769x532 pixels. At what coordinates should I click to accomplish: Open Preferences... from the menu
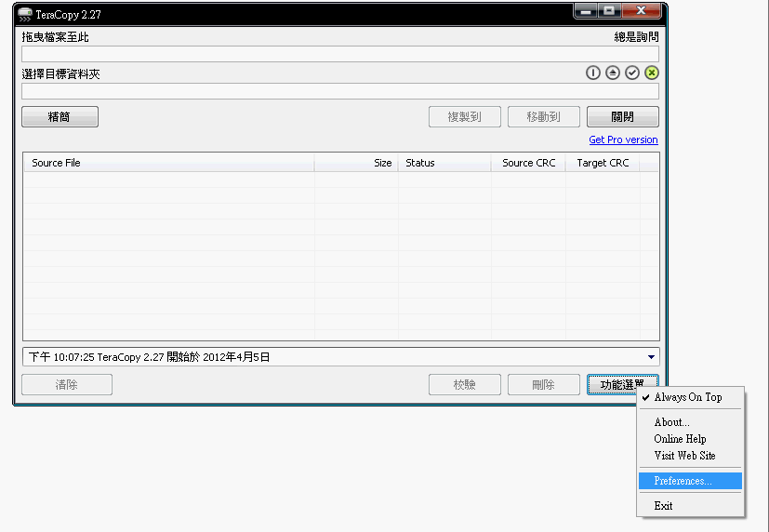pos(691,481)
